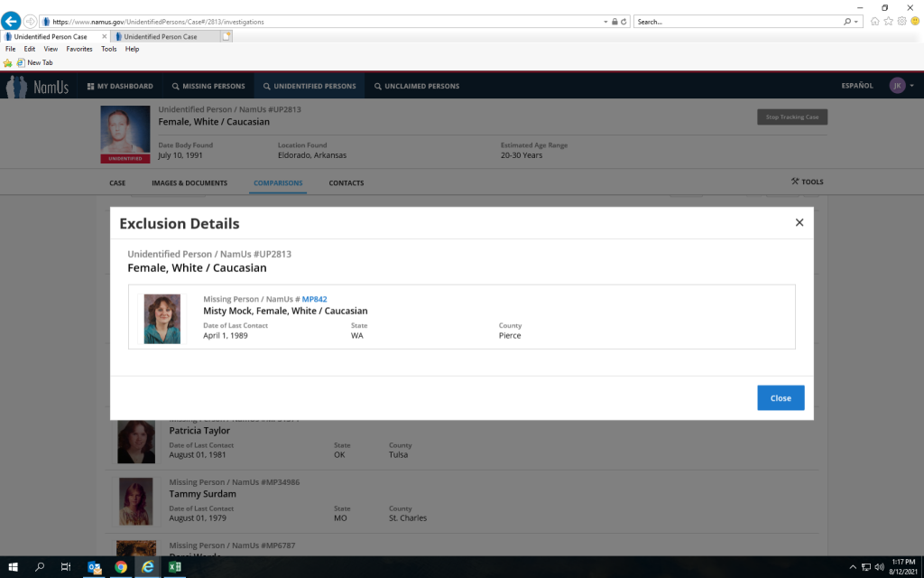Image resolution: width=924 pixels, height=578 pixels.
Task: Click the blue Close button
Action: pyautogui.click(x=781, y=398)
